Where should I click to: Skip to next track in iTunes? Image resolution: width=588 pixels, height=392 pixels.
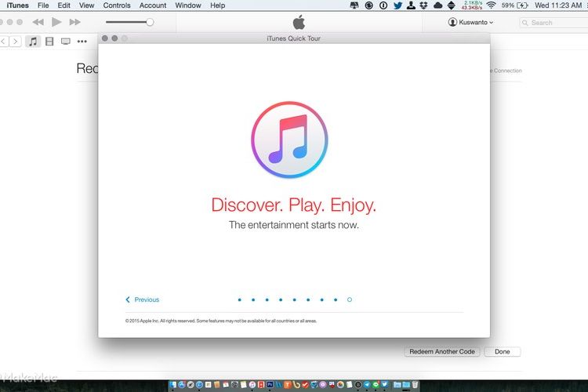point(75,22)
